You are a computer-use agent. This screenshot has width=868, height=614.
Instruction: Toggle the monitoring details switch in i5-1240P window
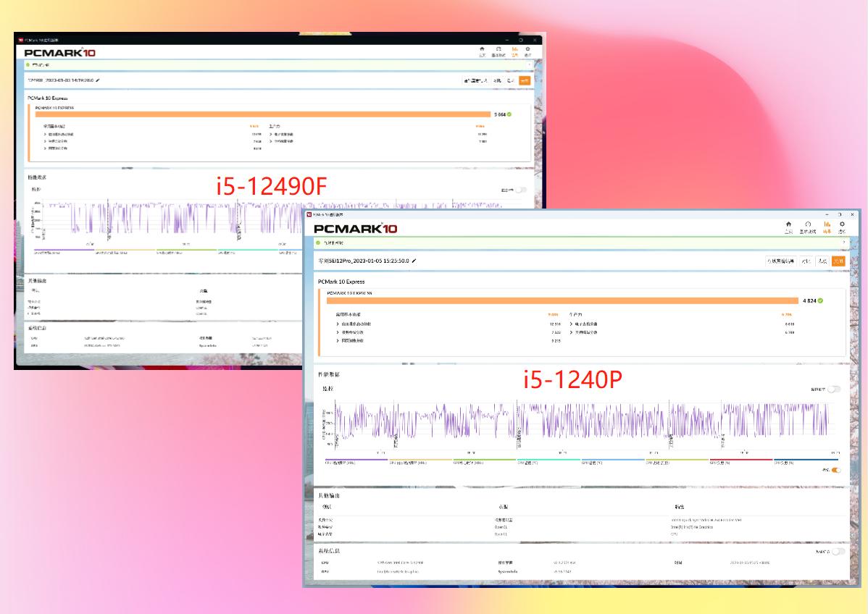point(834,390)
